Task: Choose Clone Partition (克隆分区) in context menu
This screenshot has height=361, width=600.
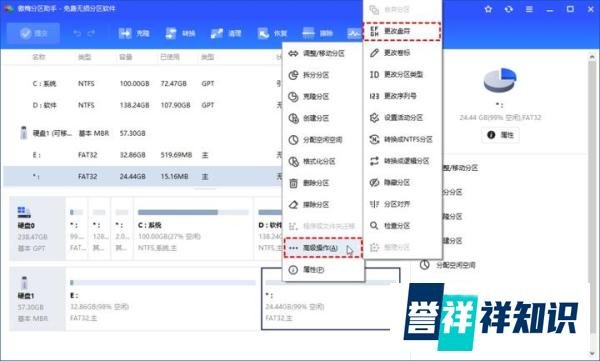Action: tap(323, 97)
